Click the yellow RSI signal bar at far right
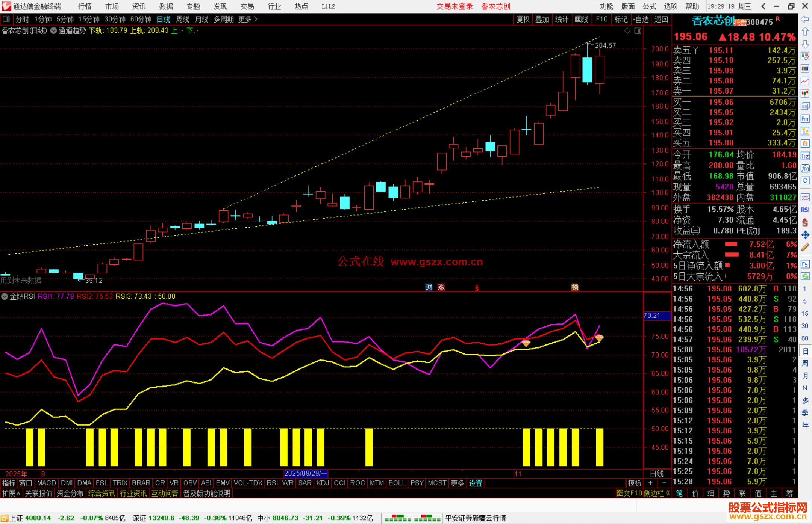The image size is (812, 524). point(600,447)
